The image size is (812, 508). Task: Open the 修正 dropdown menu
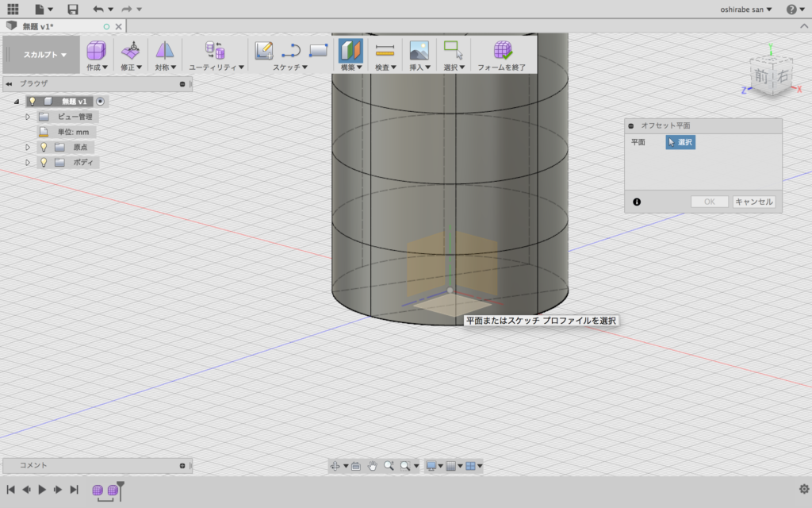131,67
